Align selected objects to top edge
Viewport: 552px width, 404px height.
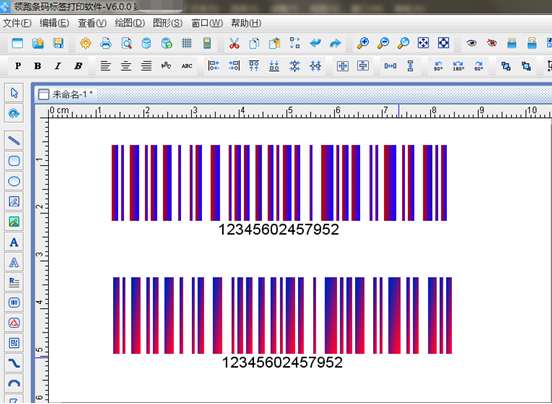click(x=254, y=66)
